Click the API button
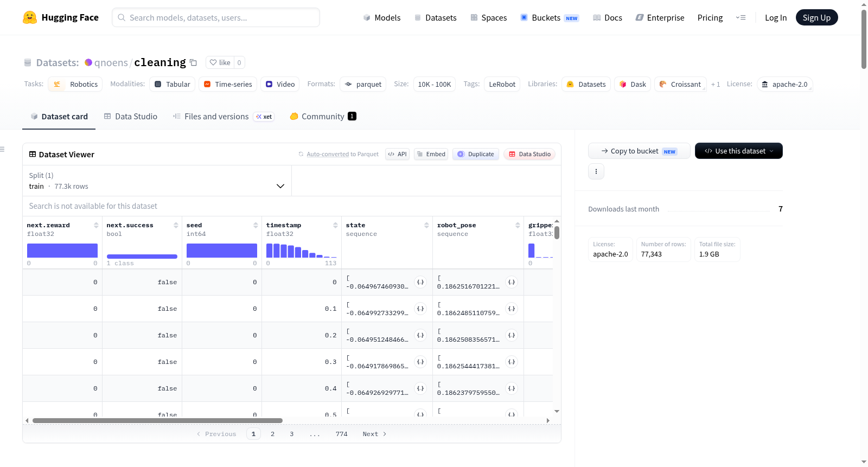The width and height of the screenshot is (868, 467). (x=397, y=154)
